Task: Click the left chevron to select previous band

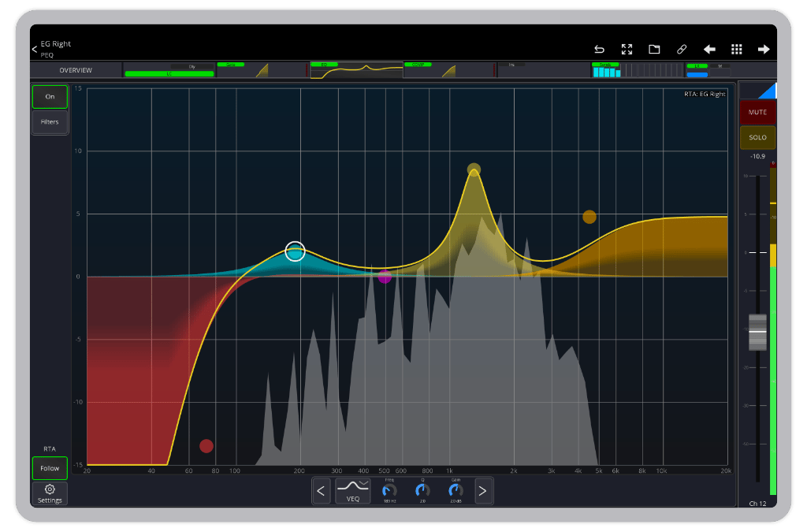Action: [322, 490]
